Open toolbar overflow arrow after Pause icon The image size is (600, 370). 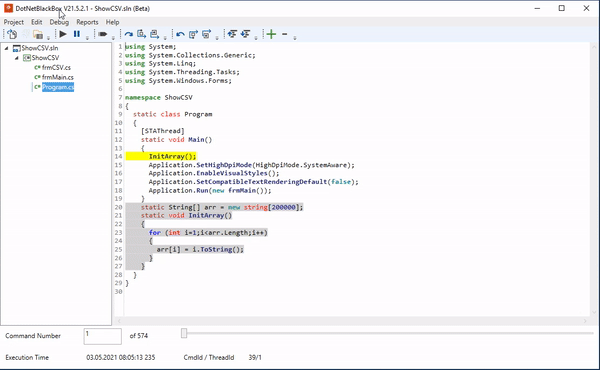click(x=87, y=37)
